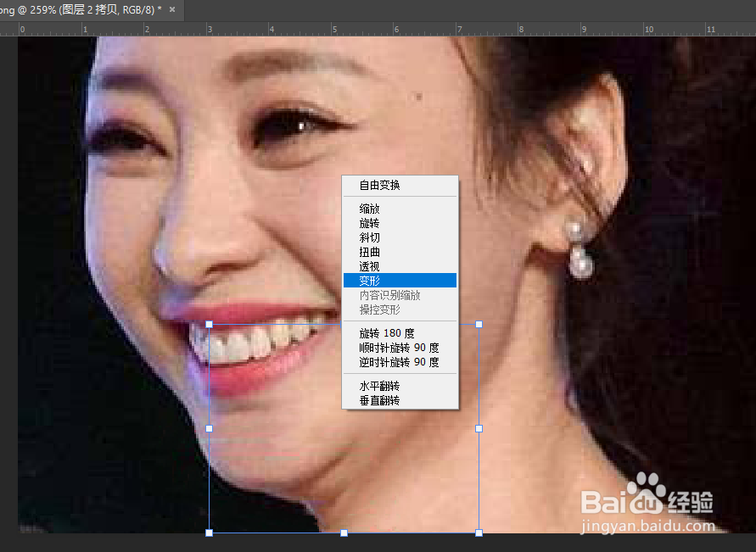756x552 pixels.
Task: Select 透视 from the context menu
Action: [400, 266]
